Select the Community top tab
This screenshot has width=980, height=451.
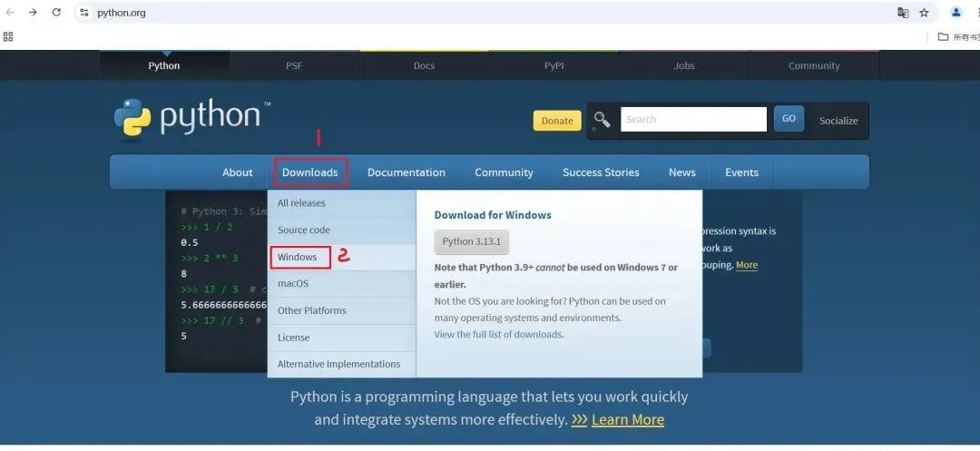pyautogui.click(x=814, y=65)
